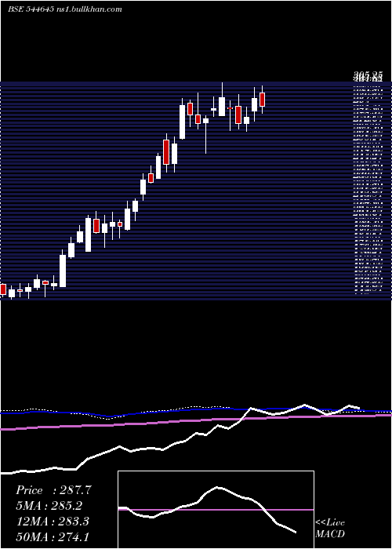Click the 305.25 price axis label
Image resolution: width=392 pixels, height=549 pixels.
tap(368, 75)
